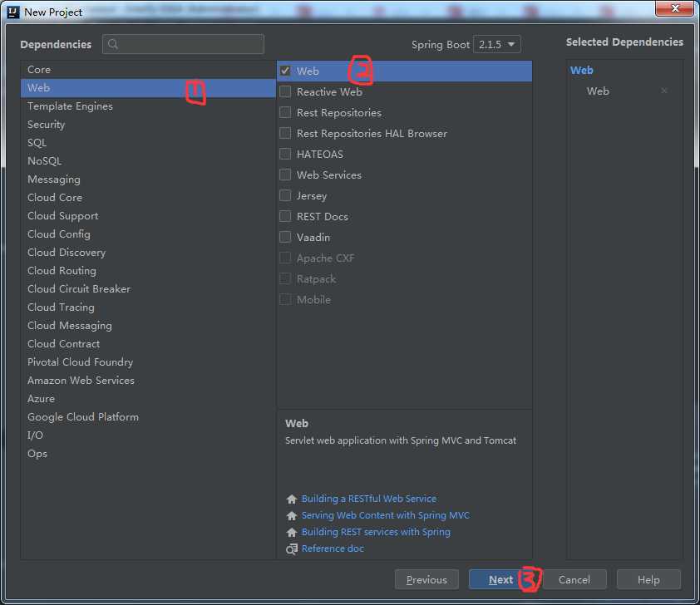
Task: Open the Spring Boot version dropdown
Action: (x=497, y=44)
